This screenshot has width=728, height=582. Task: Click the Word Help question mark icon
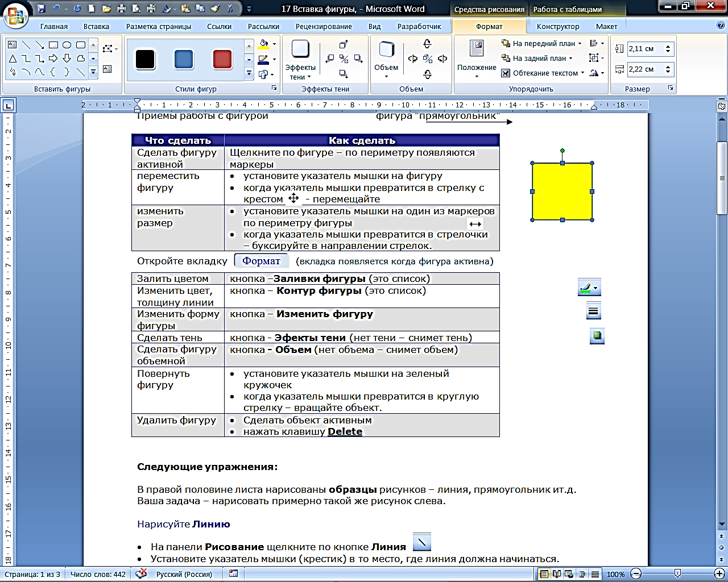[x=721, y=26]
